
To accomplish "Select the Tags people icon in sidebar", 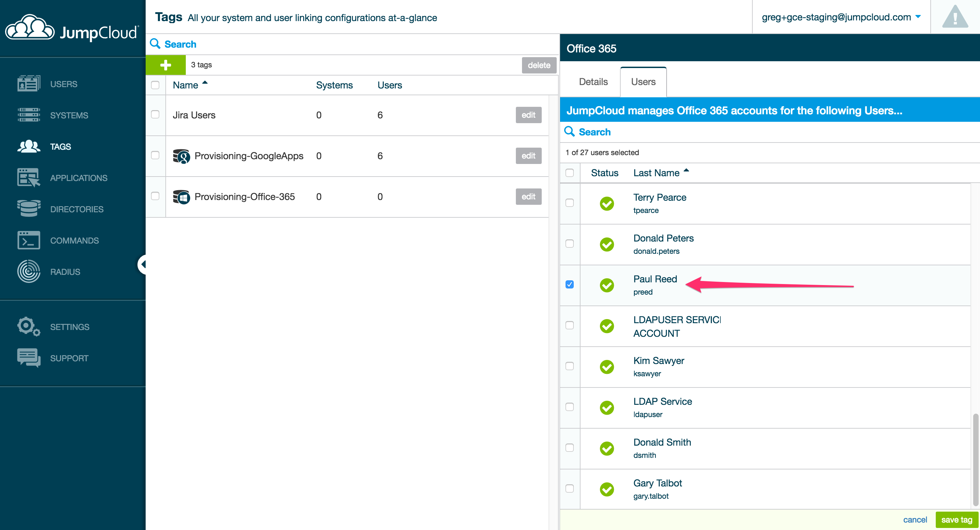I will point(29,146).
